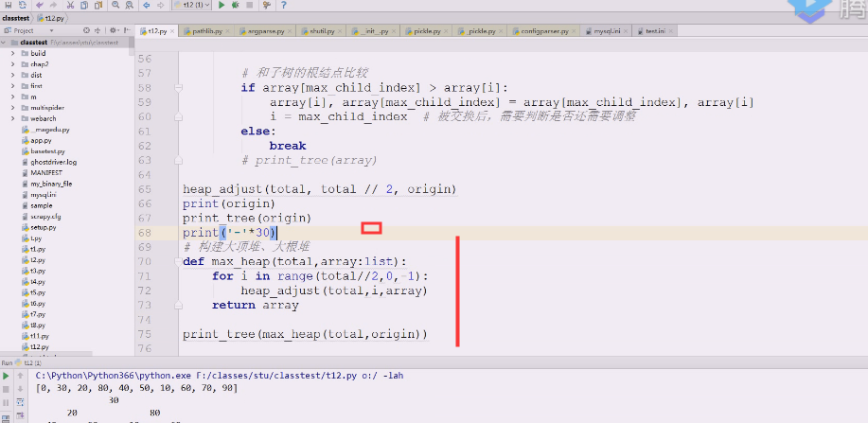Paste using the toolbar clipboard icon
This screenshot has height=423, width=868.
coord(98,5)
